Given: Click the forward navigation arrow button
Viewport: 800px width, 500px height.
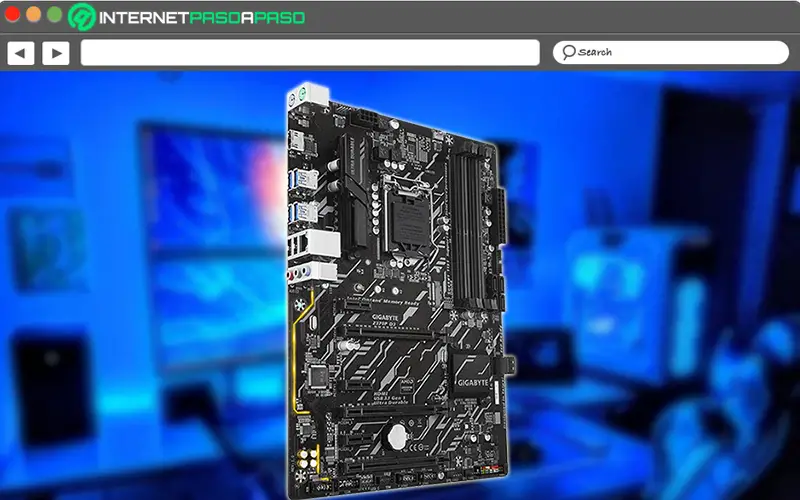Looking at the screenshot, I should [56, 53].
